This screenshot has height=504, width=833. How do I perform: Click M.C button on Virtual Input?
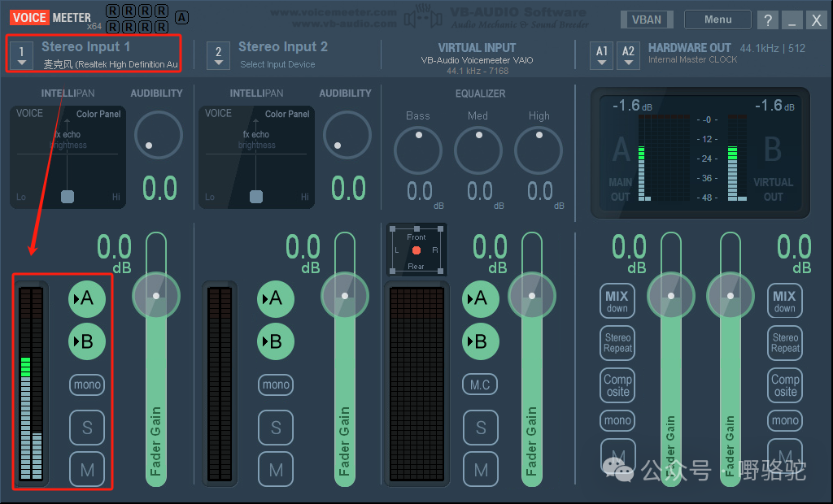480,385
